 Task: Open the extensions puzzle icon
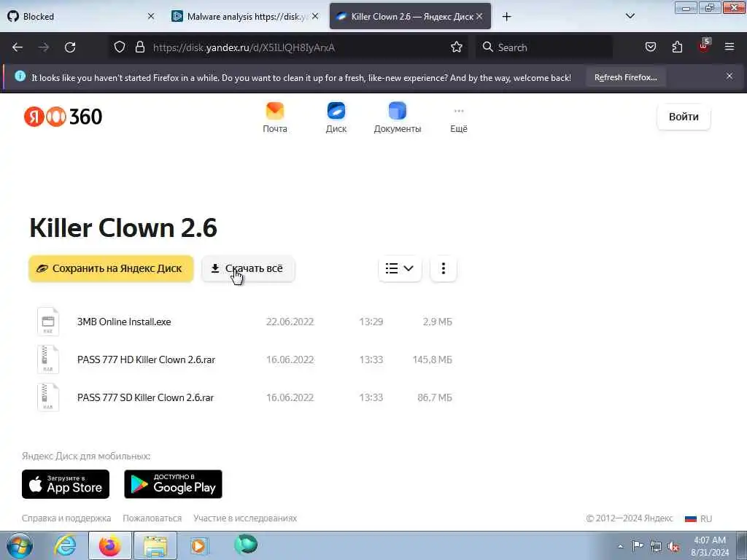click(677, 47)
